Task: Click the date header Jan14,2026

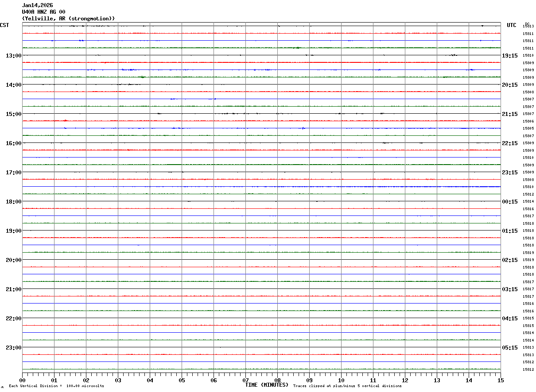Action: point(37,5)
